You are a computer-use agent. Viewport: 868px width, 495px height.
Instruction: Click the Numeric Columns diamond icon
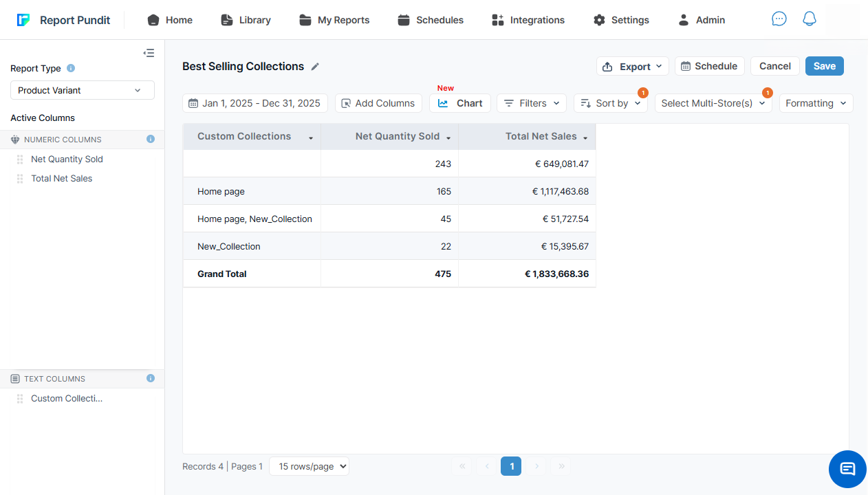(x=15, y=140)
